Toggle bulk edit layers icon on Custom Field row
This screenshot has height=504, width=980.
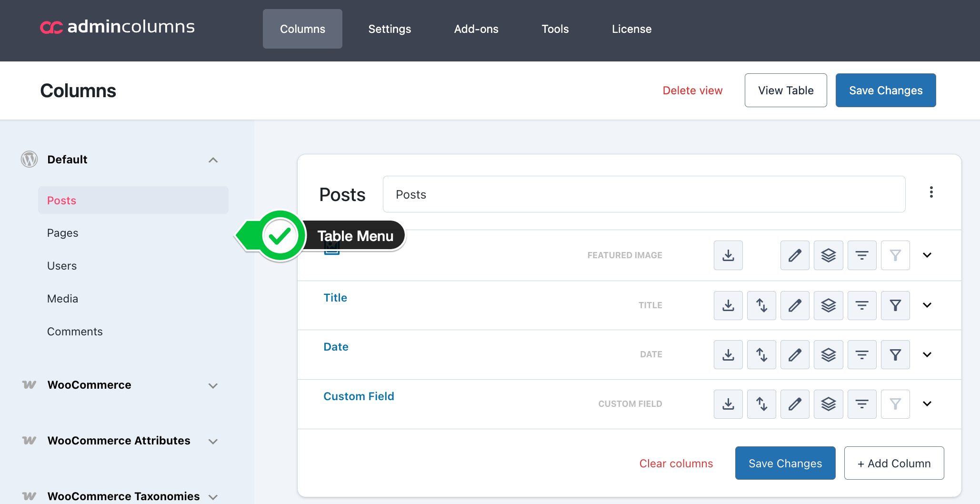(829, 404)
